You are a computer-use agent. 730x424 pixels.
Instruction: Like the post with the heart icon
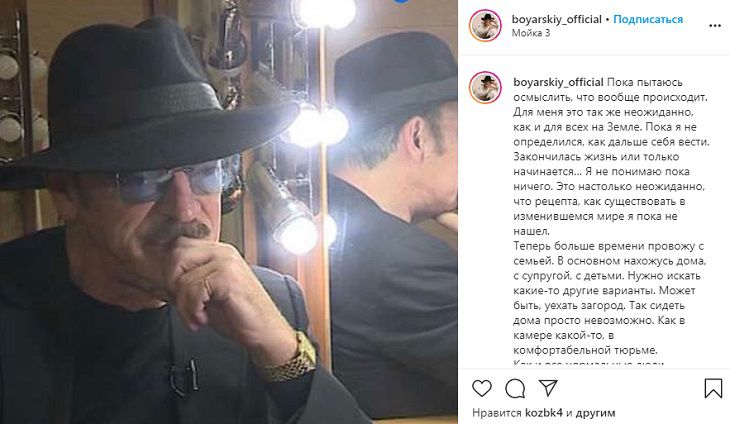coord(482,387)
